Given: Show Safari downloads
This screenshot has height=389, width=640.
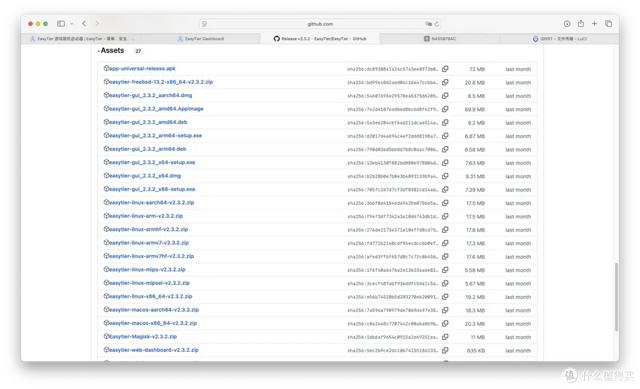Looking at the screenshot, I should click(567, 24).
